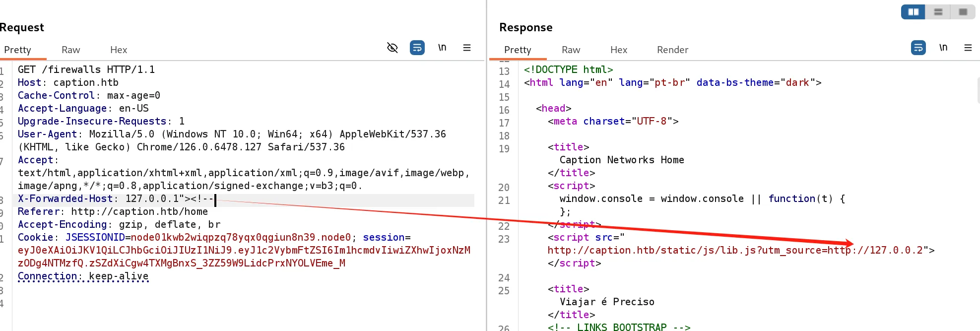This screenshot has width=980, height=331.
Task: Select combined tabbed layout icon
Action: (963, 12)
